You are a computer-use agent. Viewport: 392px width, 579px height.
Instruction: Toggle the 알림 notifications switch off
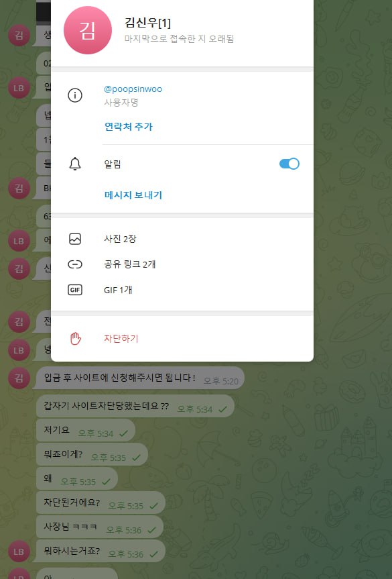pyautogui.click(x=289, y=164)
